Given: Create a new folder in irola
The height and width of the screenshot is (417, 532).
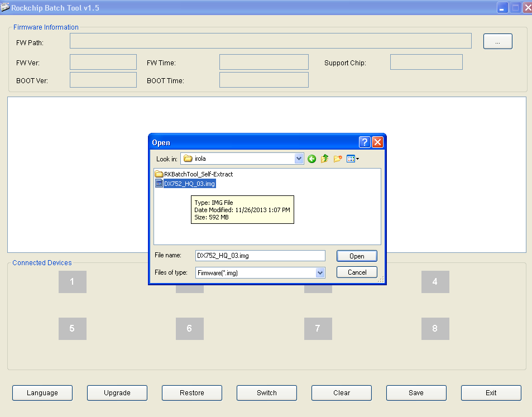Looking at the screenshot, I should pyautogui.click(x=338, y=159).
